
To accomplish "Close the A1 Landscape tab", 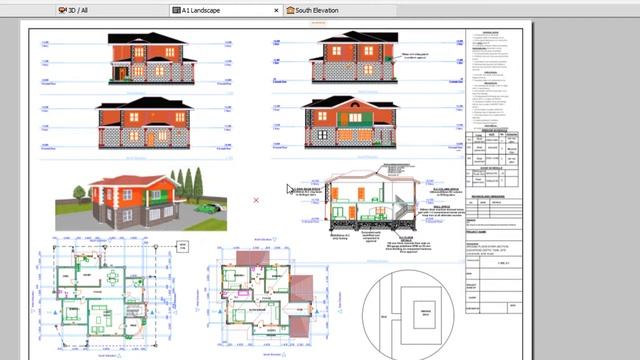I will coord(276,11).
